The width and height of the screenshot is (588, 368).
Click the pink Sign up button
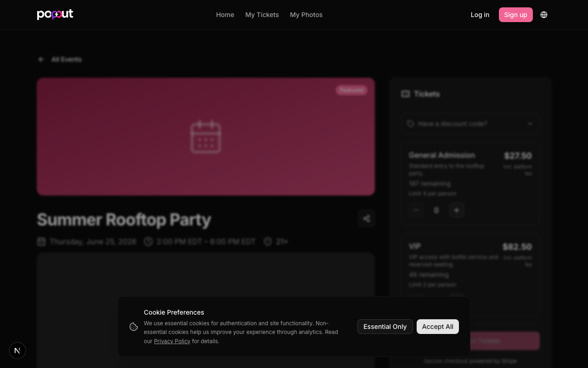point(516,15)
